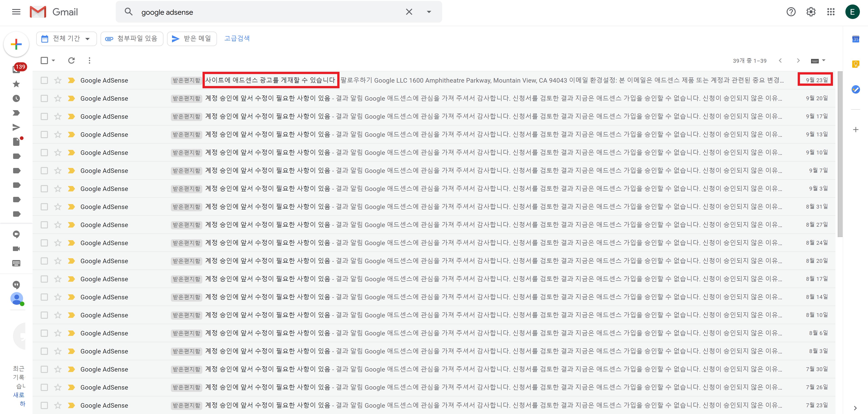Screen dimensions: 868x414
Task: Open the select-all checkbox dropdown arrow
Action: [54, 60]
